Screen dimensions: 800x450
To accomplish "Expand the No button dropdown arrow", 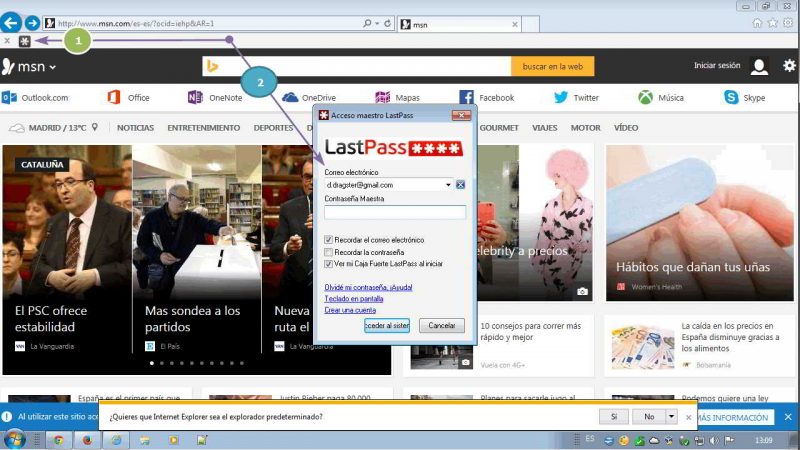I will 671,417.
